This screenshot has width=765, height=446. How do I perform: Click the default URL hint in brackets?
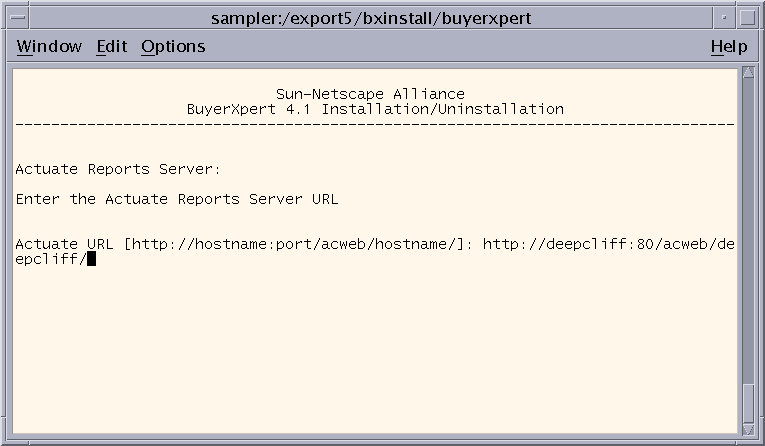coord(294,243)
